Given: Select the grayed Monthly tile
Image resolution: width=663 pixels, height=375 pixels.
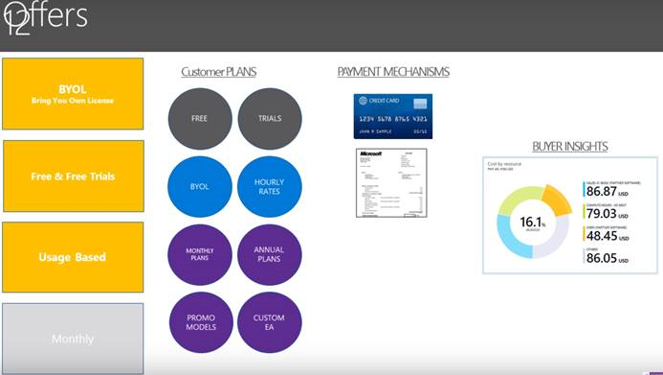Looking at the screenshot, I should click(73, 339).
